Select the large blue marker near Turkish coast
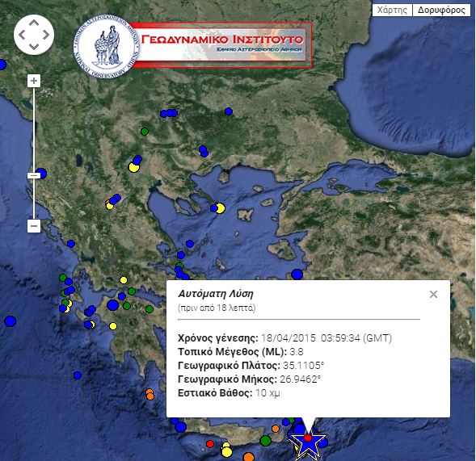 pos(297,275)
